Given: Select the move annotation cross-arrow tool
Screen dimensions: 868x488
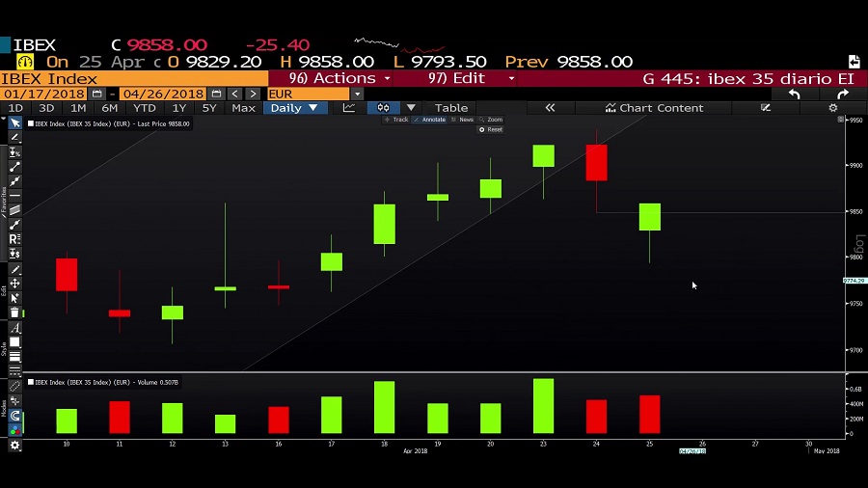Looking at the screenshot, I should [x=14, y=284].
